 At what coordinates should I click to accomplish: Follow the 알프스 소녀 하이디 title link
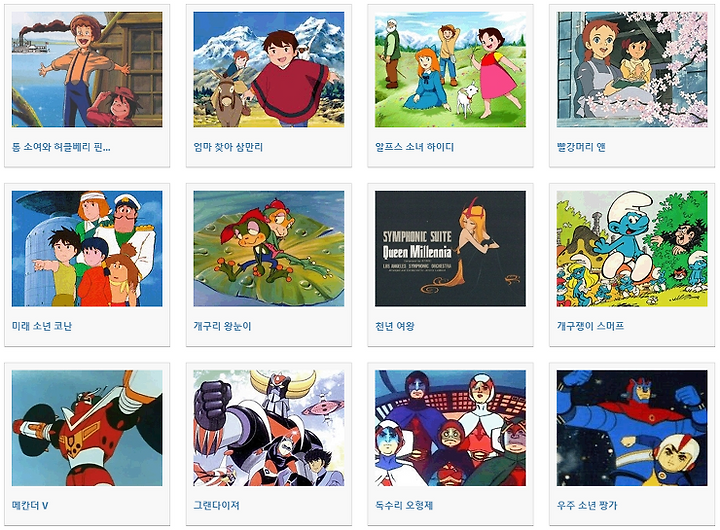click(x=414, y=147)
